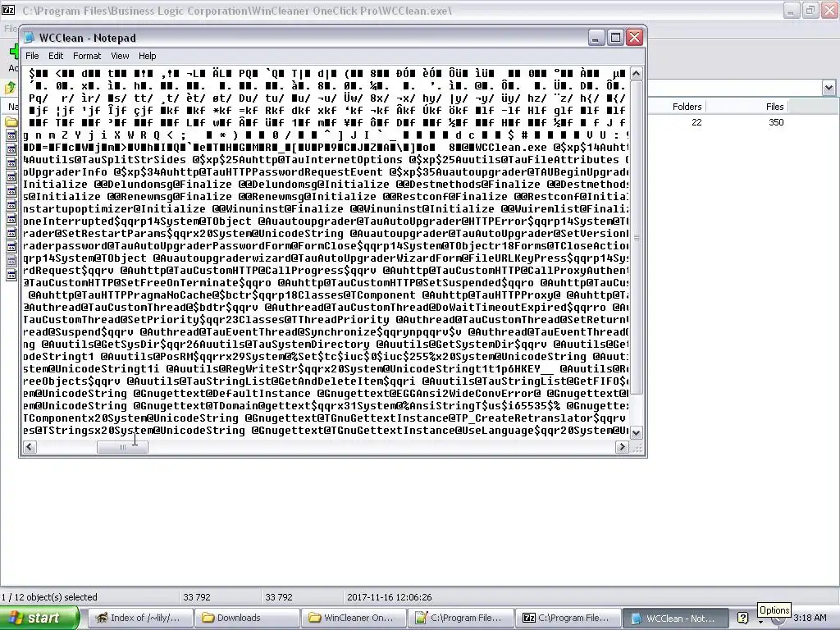Open the 7-Zip address path dropdown
Screen dimensions: 840x630
829,87
